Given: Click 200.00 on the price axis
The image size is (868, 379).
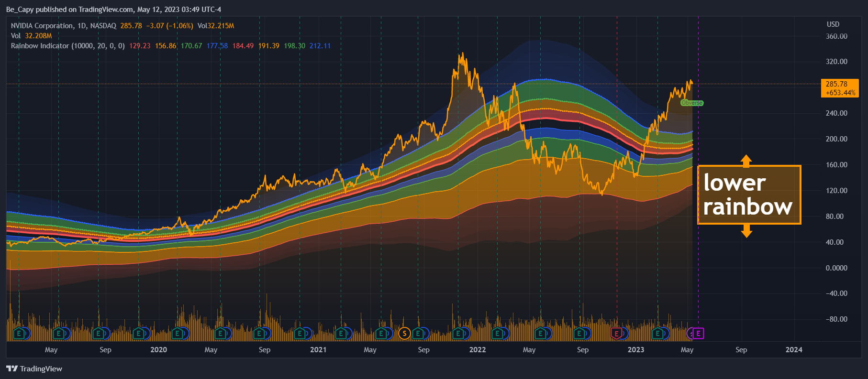Looking at the screenshot, I should click(x=836, y=139).
